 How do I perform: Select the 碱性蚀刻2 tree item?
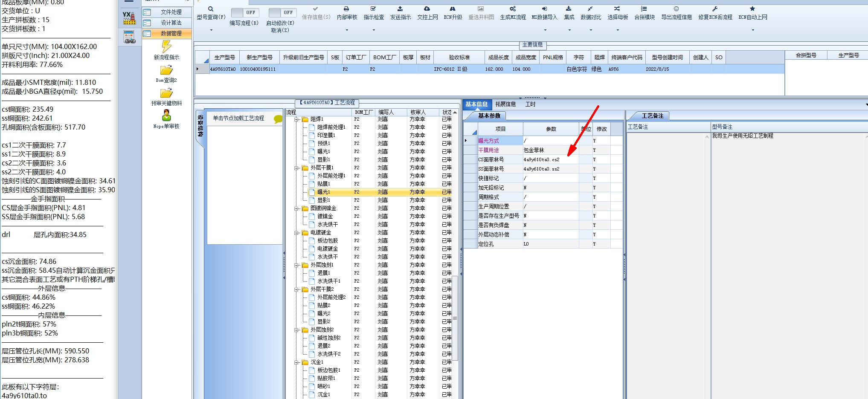coord(329,338)
